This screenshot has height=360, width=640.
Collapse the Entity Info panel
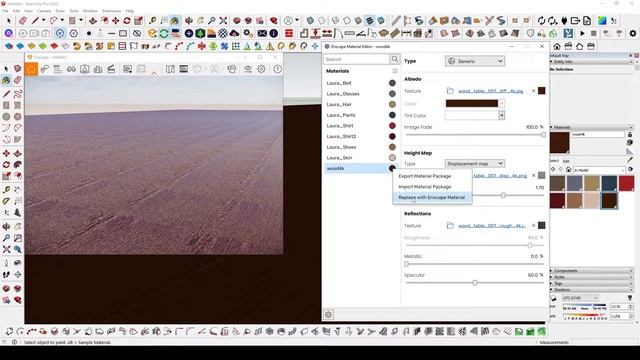coord(591,62)
